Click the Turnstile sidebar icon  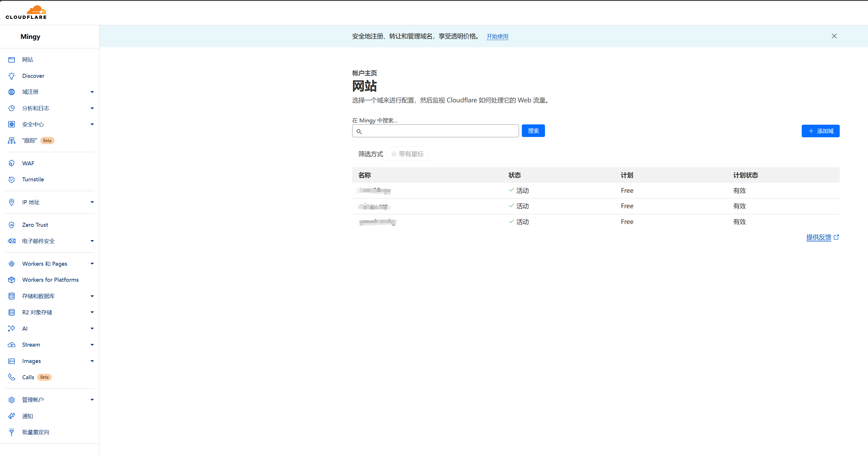click(11, 179)
